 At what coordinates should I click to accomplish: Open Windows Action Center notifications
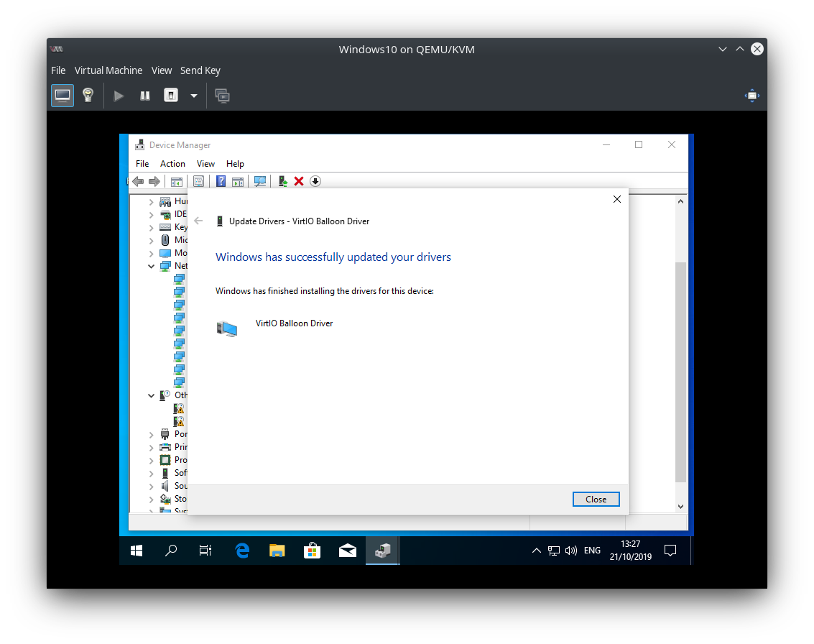(670, 551)
